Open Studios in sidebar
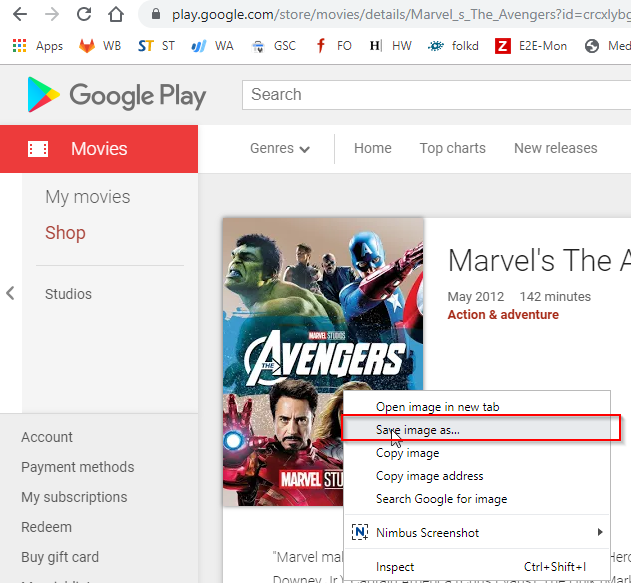 tap(68, 294)
